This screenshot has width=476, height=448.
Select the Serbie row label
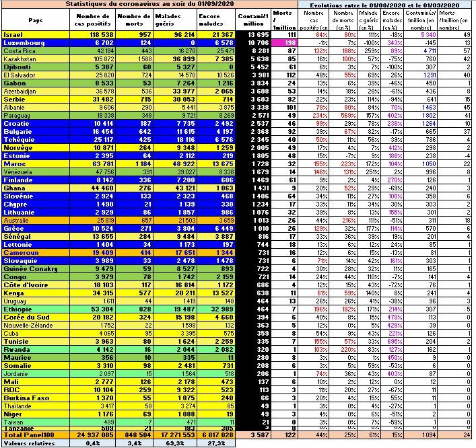click(x=36, y=99)
